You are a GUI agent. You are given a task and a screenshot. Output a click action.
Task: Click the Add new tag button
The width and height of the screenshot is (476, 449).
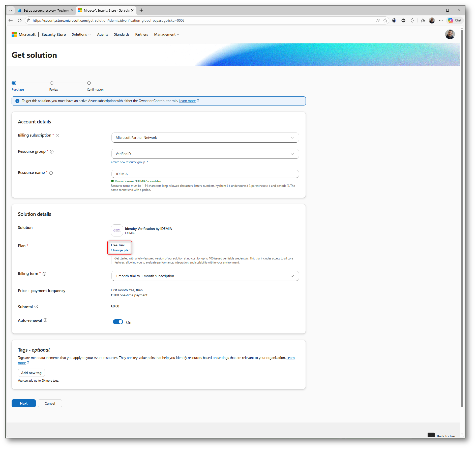coord(31,373)
